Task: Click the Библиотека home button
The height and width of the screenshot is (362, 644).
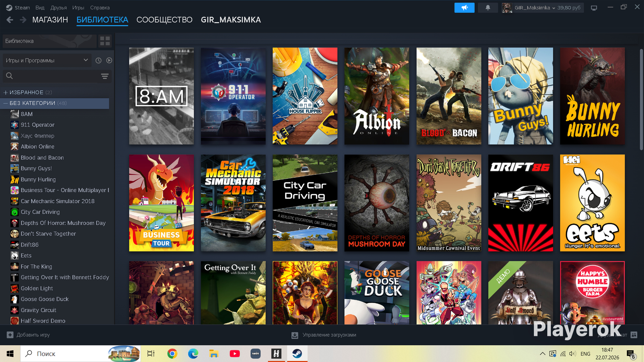Action: pyautogui.click(x=50, y=41)
